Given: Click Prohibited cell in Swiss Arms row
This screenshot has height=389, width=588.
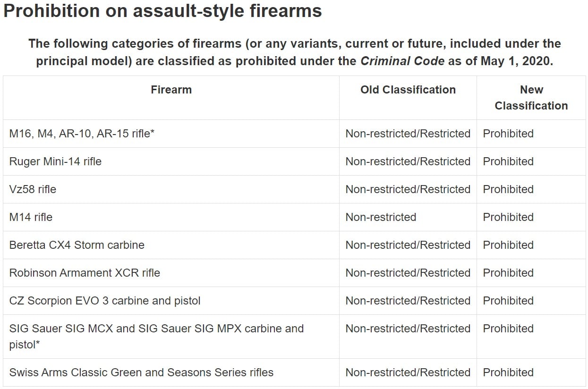Looking at the screenshot, I should point(508,372).
